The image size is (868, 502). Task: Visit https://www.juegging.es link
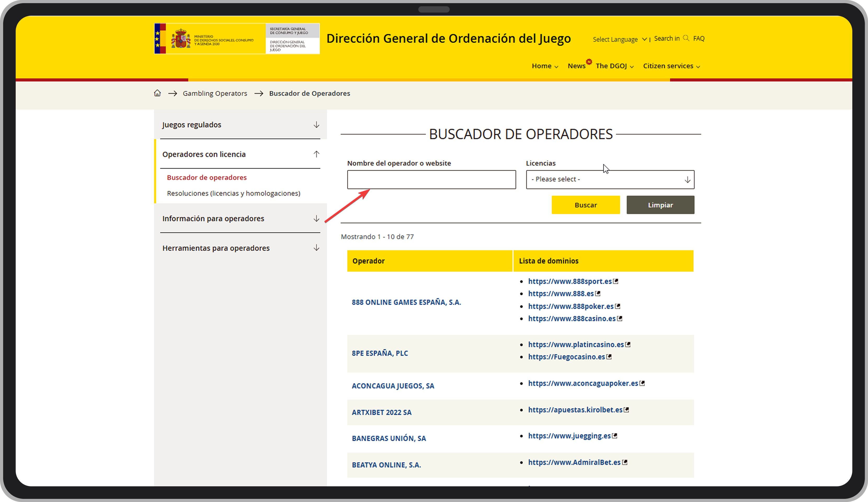pos(569,436)
